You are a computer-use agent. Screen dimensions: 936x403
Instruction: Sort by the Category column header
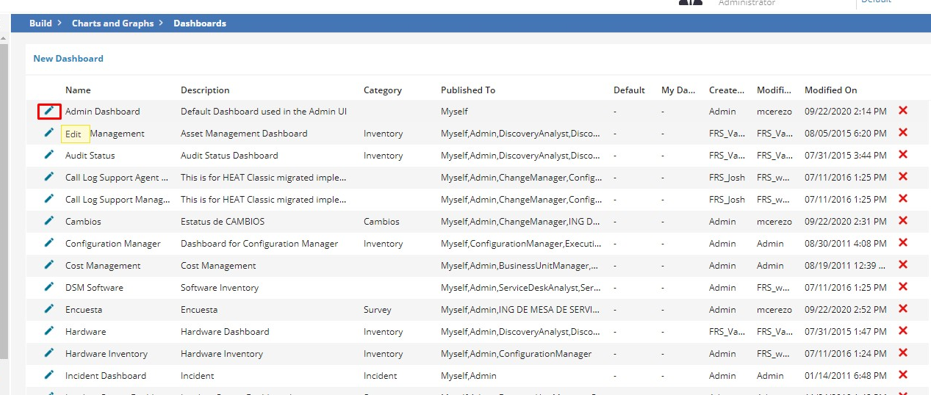click(x=383, y=90)
